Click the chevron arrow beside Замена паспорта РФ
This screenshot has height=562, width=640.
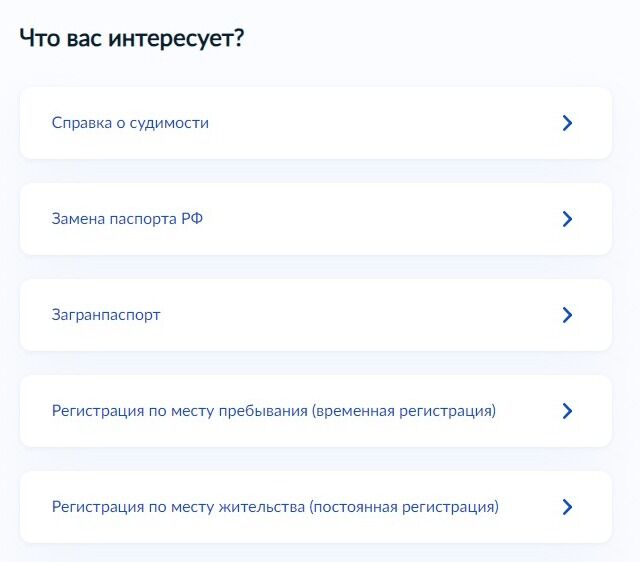click(x=567, y=219)
